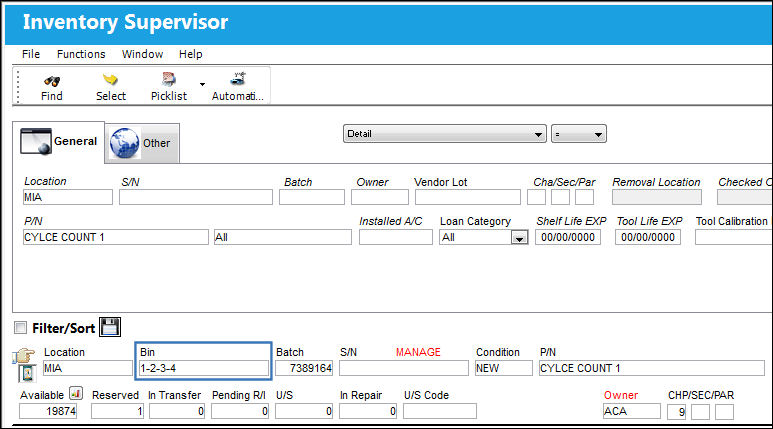Image resolution: width=773 pixels, height=429 pixels.
Task: Click the toolbar grip handle
Action: 18,87
